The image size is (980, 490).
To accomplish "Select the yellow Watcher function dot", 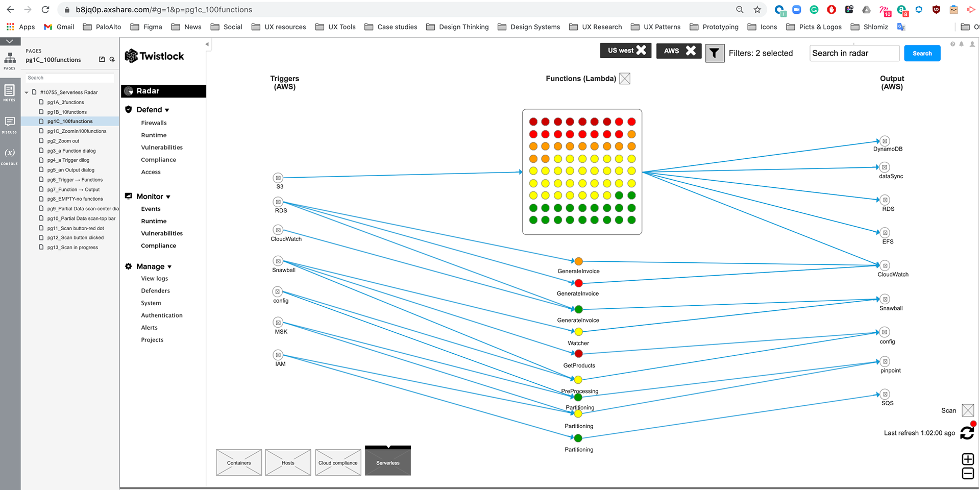I will point(578,332).
